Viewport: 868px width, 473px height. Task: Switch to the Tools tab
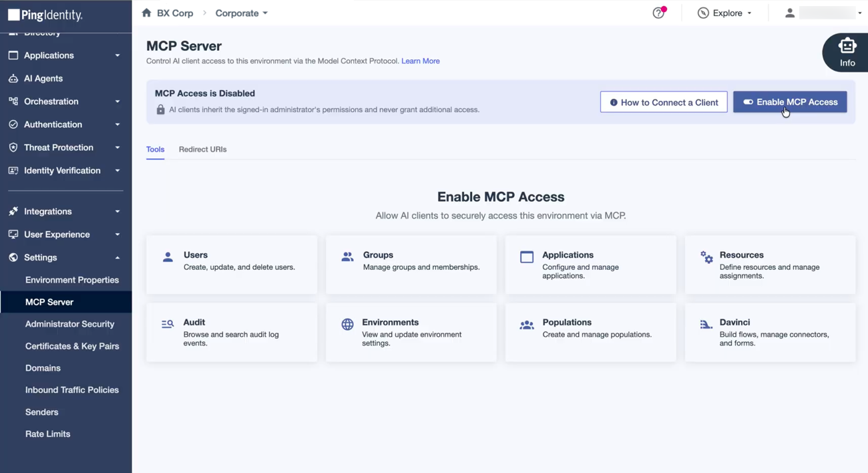pyautogui.click(x=156, y=150)
